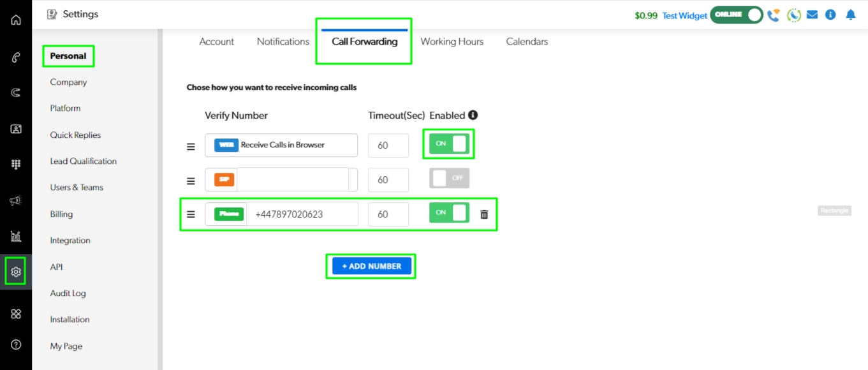Open the envelope messages icon in header
The width and height of the screenshot is (868, 370).
812,15
